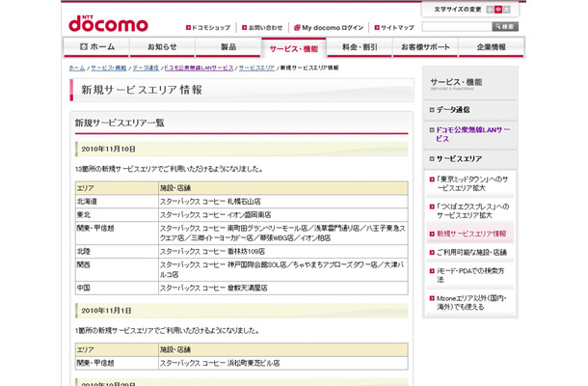This screenshot has width=588, height=386.
Task: Click ドコモ公衆無線LANサービス breadcrumb link
Action: coord(199,68)
